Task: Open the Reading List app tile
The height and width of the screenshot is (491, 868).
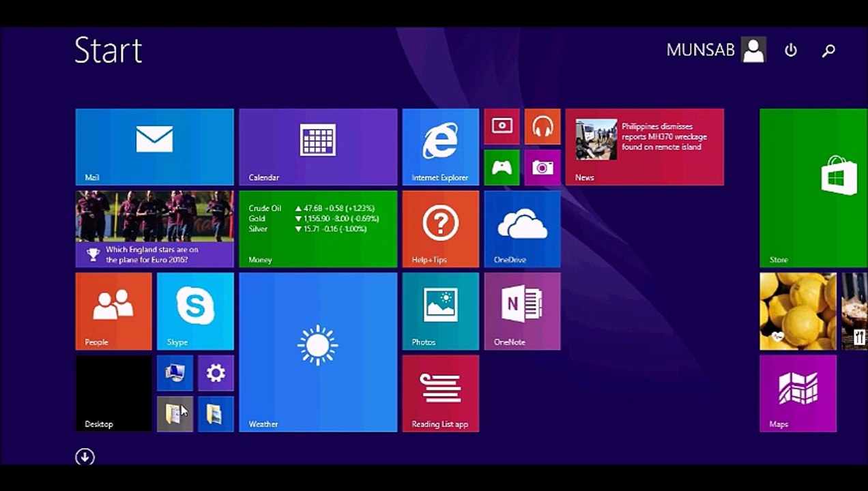Action: 440,393
